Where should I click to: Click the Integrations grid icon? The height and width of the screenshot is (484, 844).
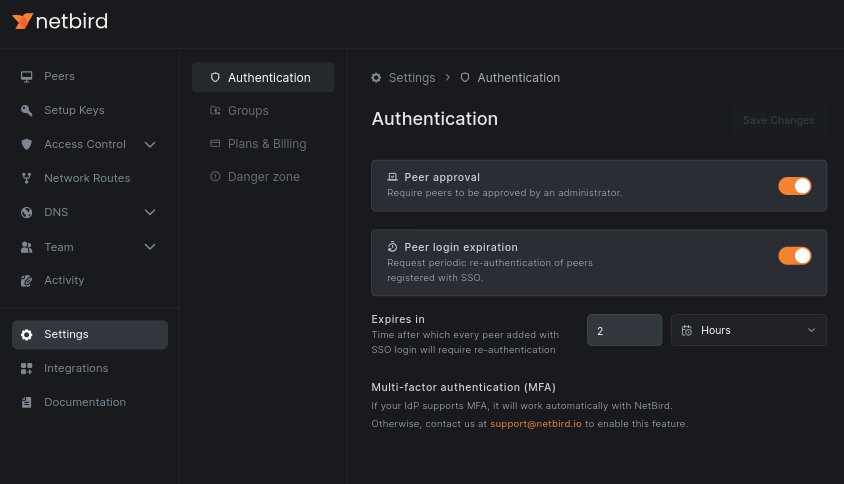[x=26, y=369]
